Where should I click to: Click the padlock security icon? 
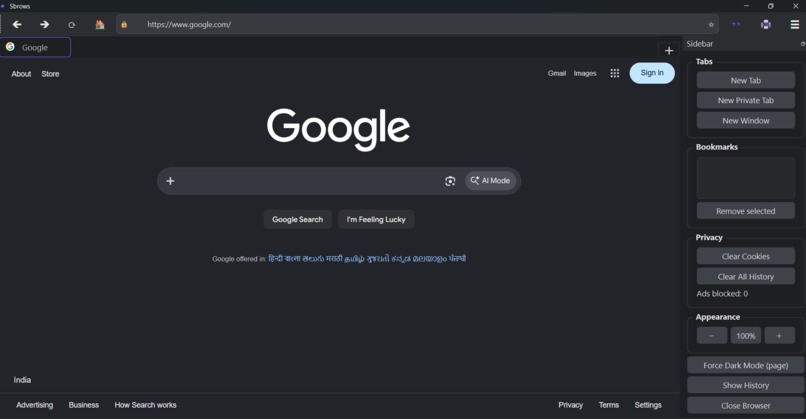(x=124, y=24)
